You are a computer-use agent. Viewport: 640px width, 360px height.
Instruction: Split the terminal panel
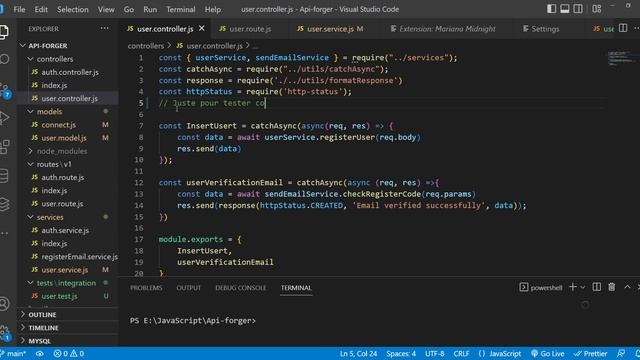(x=597, y=287)
